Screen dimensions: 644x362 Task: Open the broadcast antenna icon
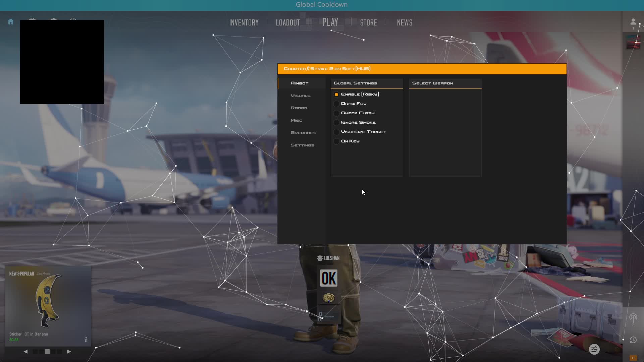point(633,318)
